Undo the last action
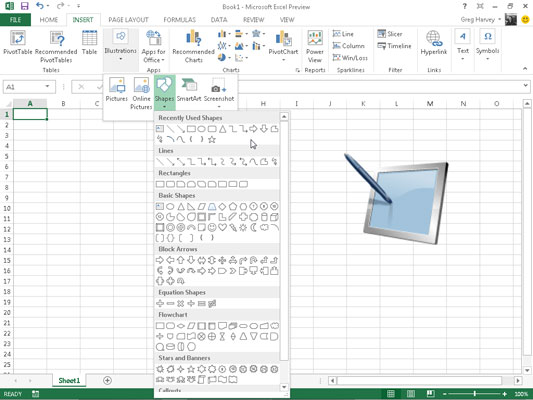This screenshot has width=533, height=400. 40,6
